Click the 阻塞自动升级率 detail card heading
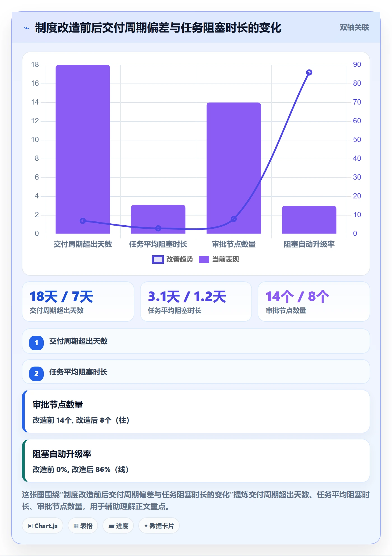This screenshot has width=392, height=556. [62, 454]
